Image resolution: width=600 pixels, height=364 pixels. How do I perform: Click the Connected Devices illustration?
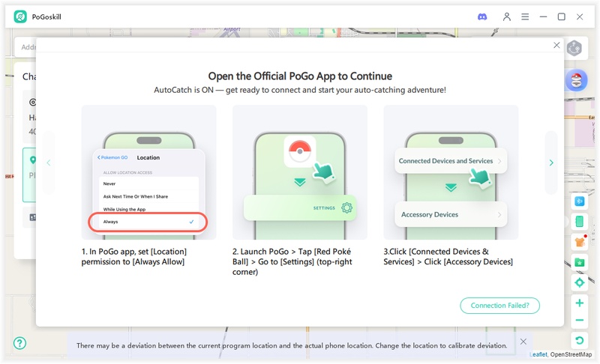[451, 172]
